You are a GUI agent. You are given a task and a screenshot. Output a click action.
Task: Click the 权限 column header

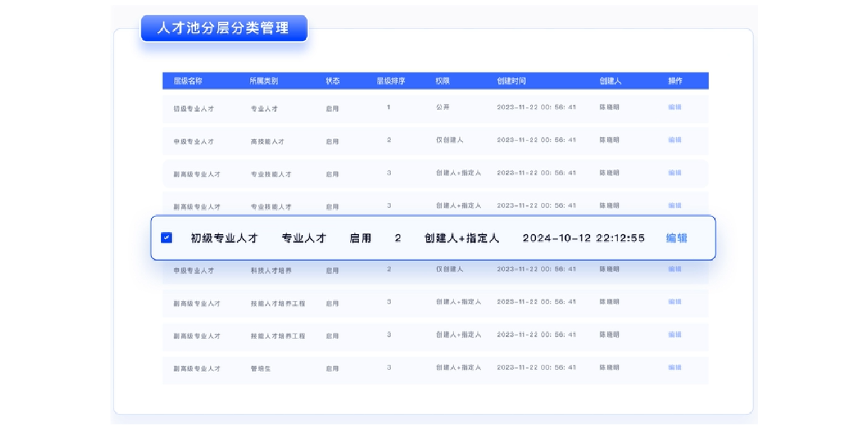click(x=443, y=82)
